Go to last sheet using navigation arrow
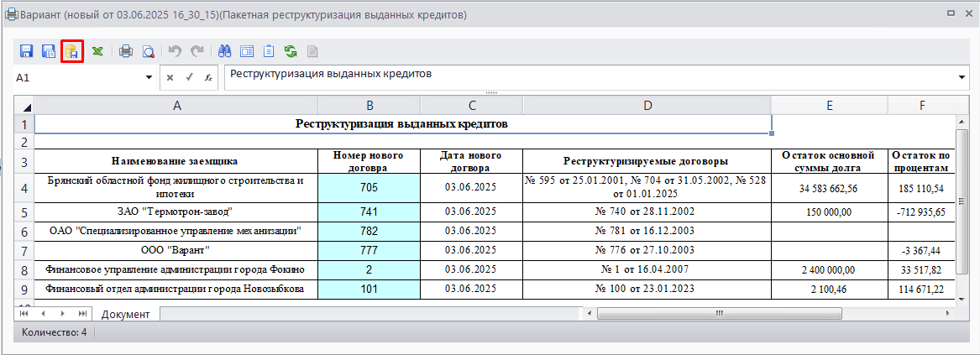The width and height of the screenshot is (980, 355). pyautogui.click(x=82, y=313)
